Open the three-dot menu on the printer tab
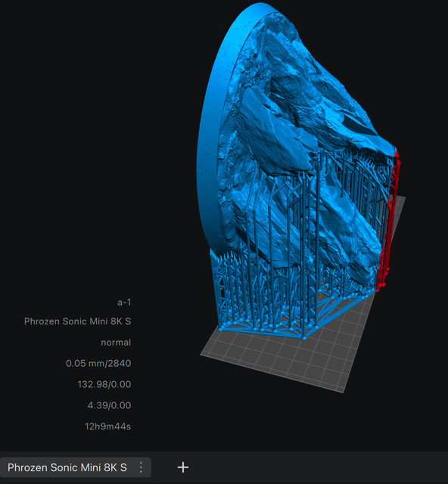This screenshot has height=484, width=448. (x=141, y=467)
